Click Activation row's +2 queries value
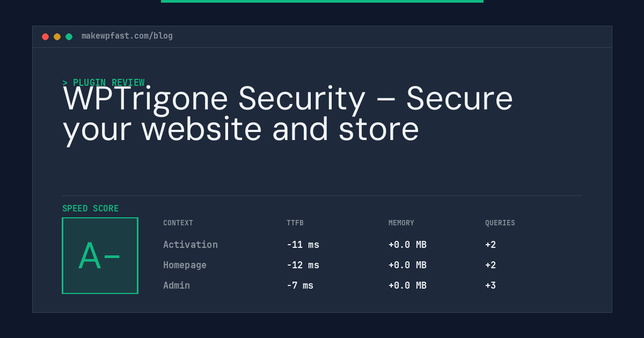 491,245
